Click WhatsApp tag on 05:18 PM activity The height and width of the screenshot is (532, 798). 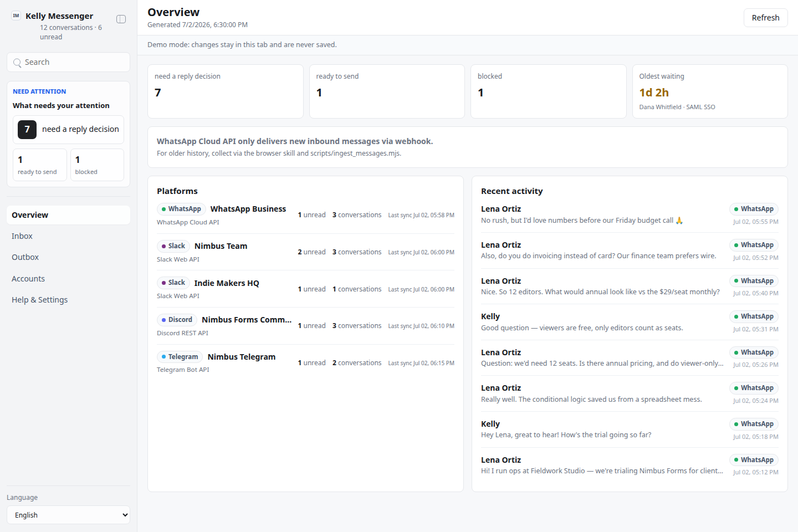click(754, 424)
